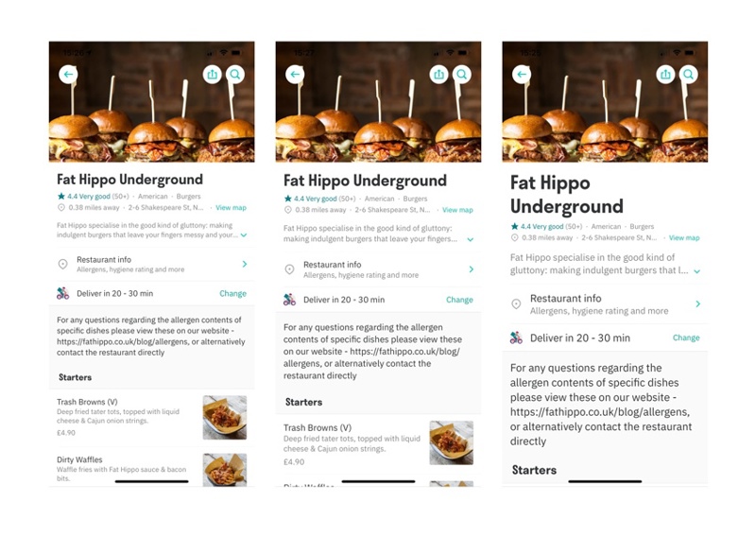Click Change delivery time in the middle screen
The image size is (756, 537).
pos(459,300)
